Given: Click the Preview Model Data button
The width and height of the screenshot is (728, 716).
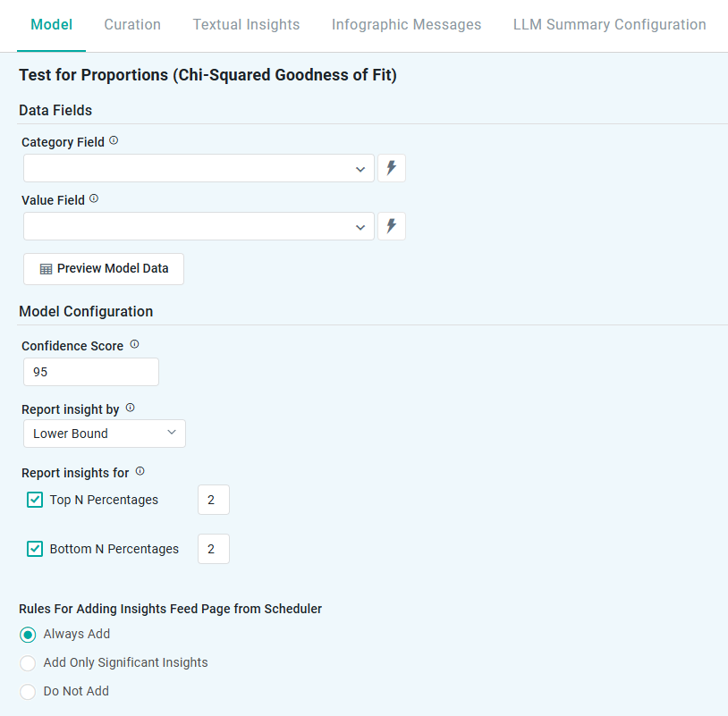Looking at the screenshot, I should [x=104, y=269].
